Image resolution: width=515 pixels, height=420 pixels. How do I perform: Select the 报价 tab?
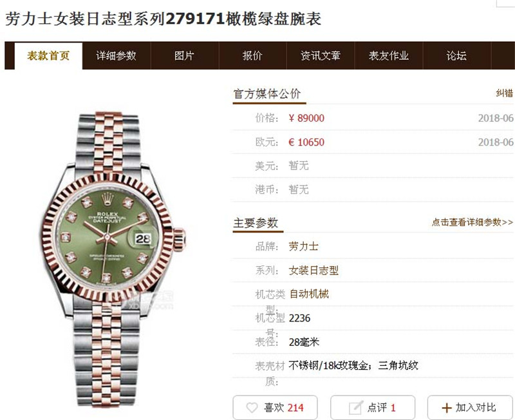pyautogui.click(x=252, y=56)
